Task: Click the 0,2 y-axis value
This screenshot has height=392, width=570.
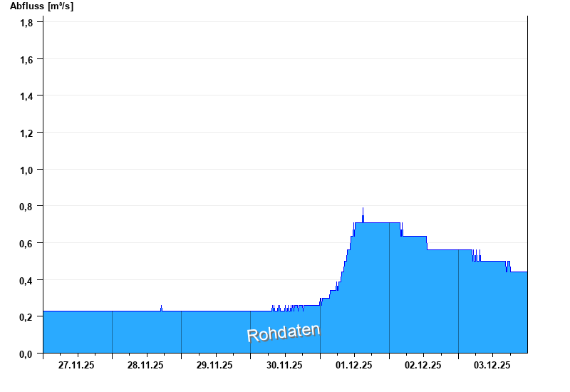Action: 26,317
